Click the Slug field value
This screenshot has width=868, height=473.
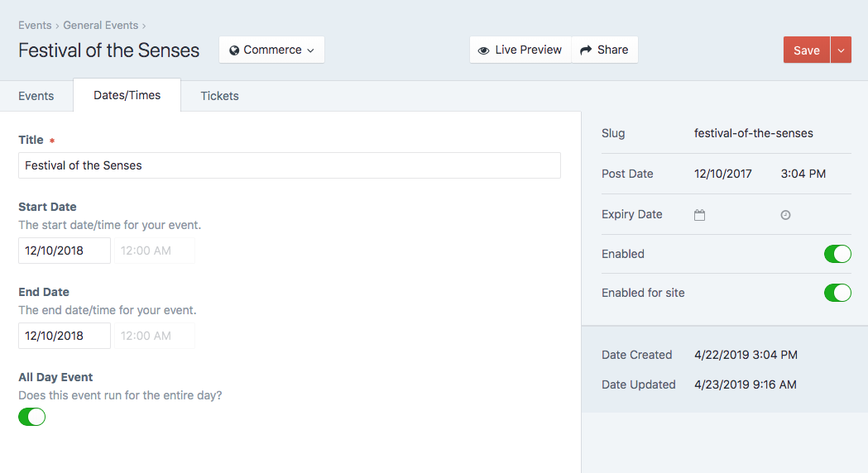754,133
